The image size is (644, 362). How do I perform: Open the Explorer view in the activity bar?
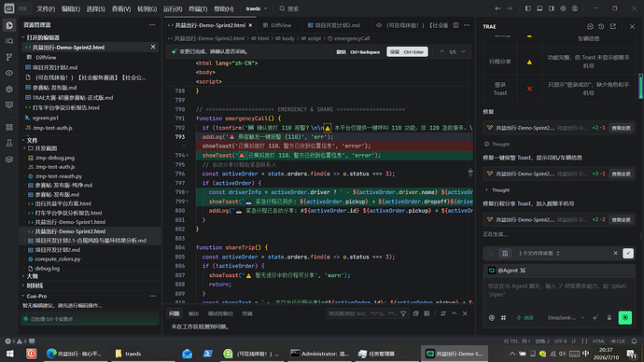(9, 25)
